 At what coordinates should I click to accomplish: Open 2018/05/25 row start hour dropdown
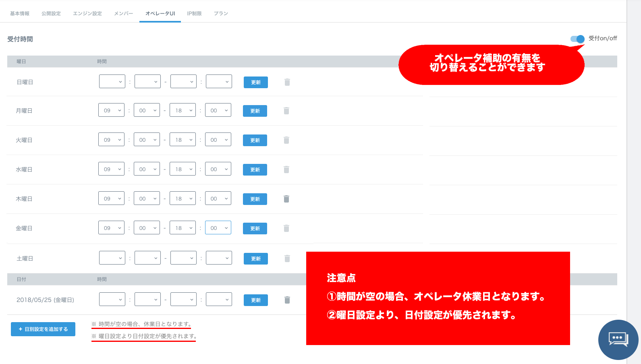[x=112, y=299]
